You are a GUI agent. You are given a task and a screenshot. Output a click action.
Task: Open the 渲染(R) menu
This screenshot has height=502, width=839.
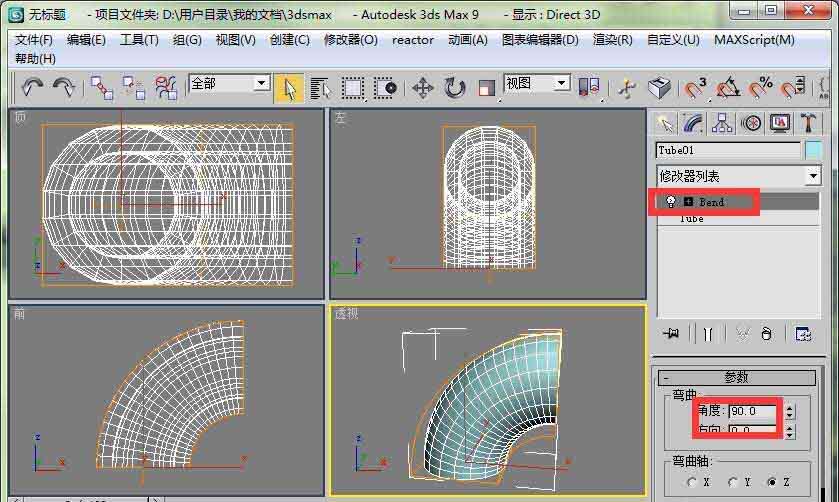pos(612,40)
